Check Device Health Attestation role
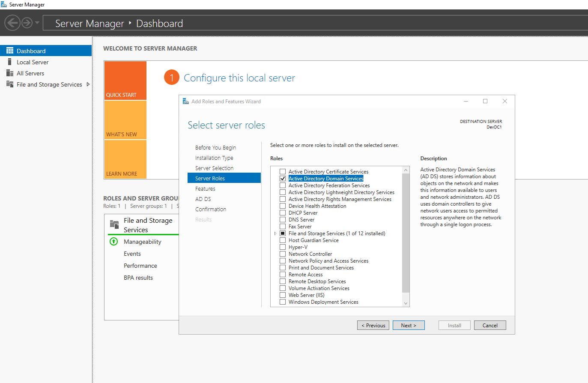This screenshot has height=383, width=588. [283, 206]
